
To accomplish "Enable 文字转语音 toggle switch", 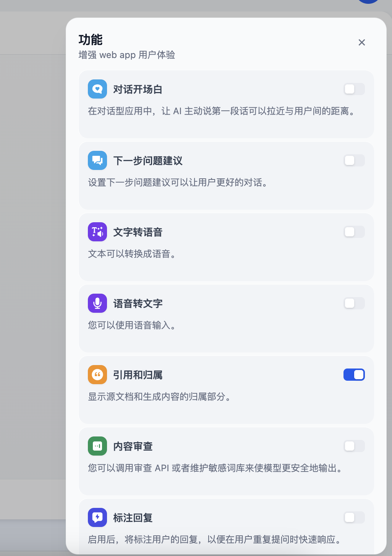I will click(354, 232).
